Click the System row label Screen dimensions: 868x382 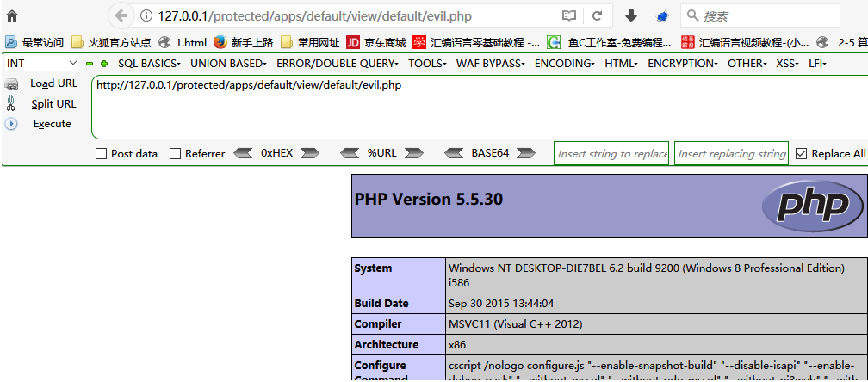coord(373,268)
